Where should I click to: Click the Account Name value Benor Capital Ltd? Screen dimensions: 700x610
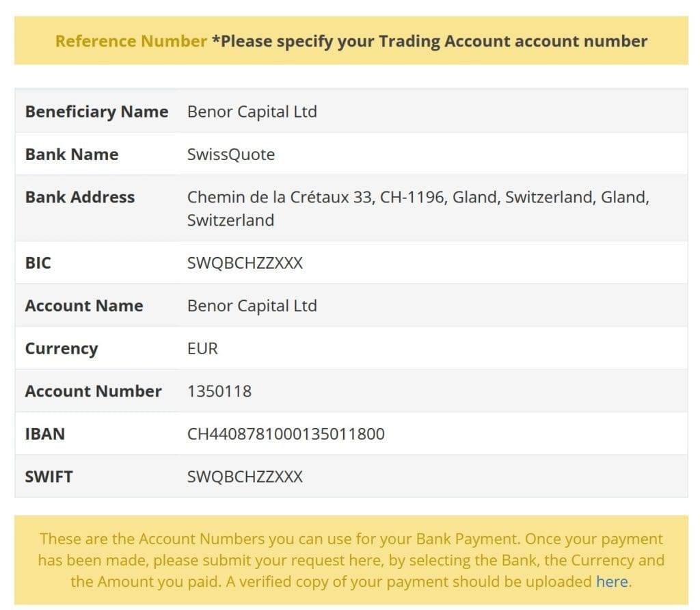tap(252, 306)
